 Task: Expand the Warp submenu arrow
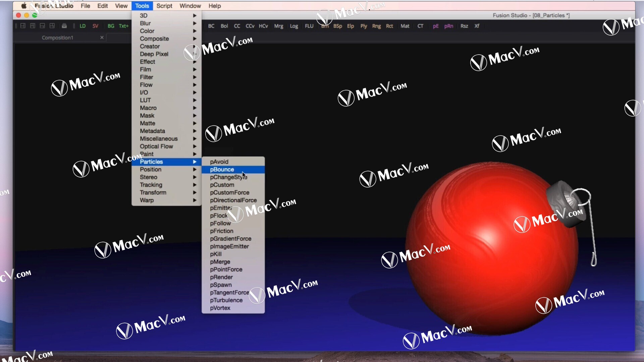pos(195,200)
